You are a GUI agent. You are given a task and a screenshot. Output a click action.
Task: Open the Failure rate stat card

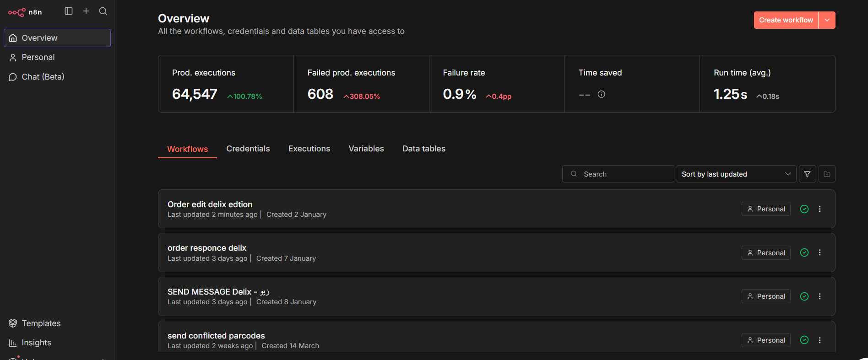click(x=497, y=84)
